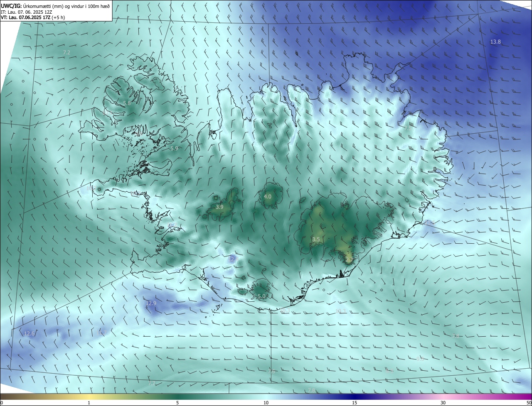The image size is (532, 406).
Task: Click the 3.9 value label on map
Action: point(219,207)
